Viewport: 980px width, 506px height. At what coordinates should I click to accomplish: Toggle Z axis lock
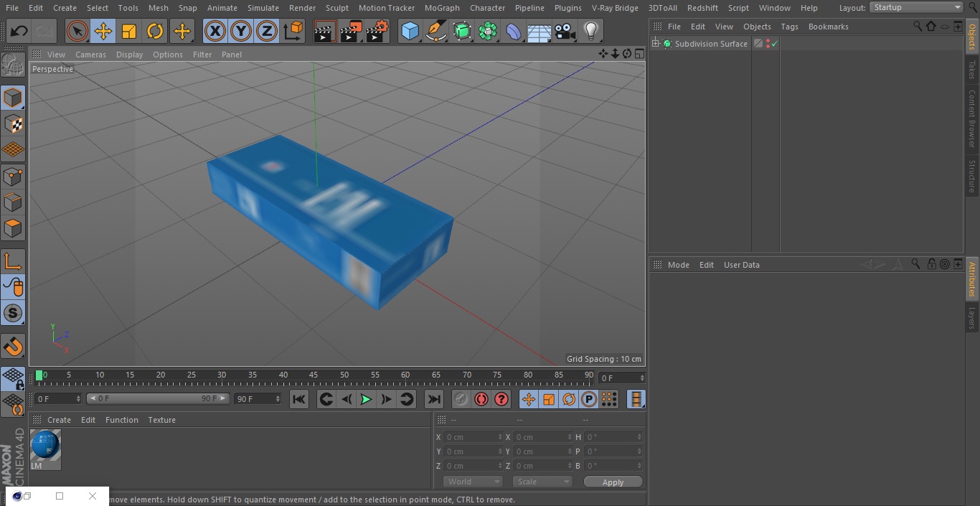267,31
